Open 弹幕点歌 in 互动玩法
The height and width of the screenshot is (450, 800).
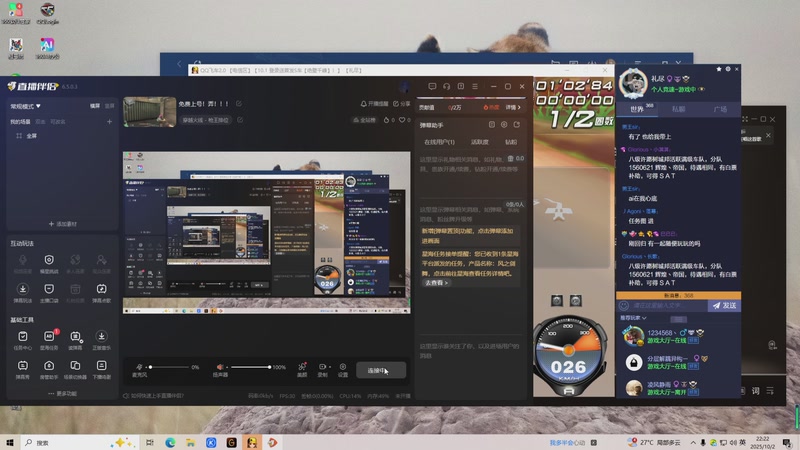(102, 293)
